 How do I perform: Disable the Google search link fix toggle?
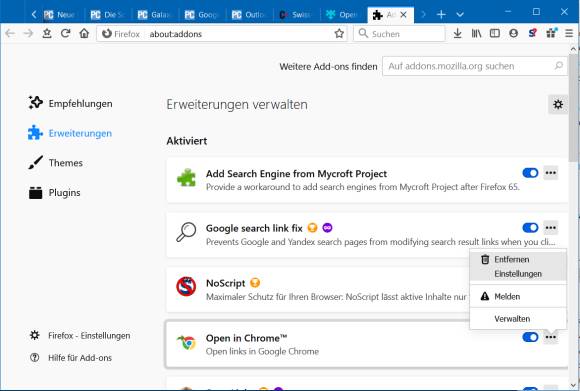[530, 227]
